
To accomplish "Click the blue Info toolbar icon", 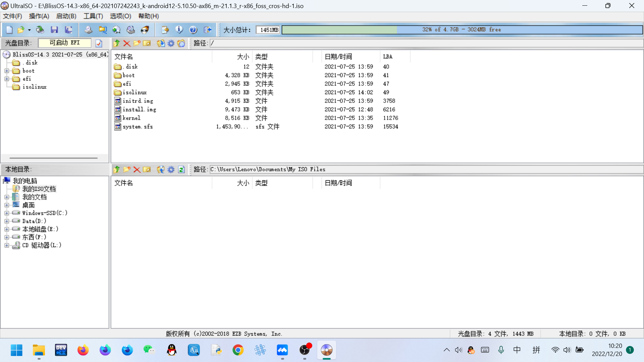I will (x=179, y=30).
